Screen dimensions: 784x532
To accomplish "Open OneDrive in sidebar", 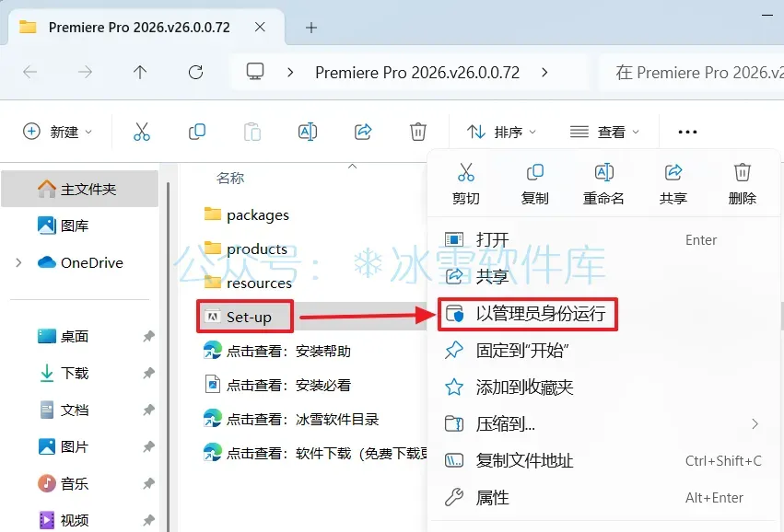I will [x=80, y=262].
